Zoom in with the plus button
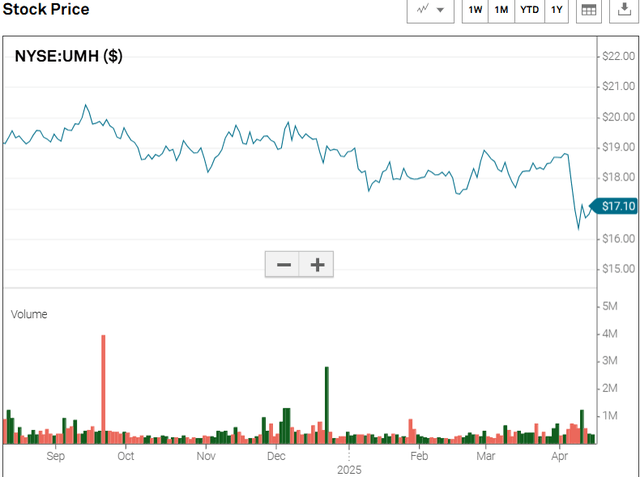Screen dimensions: 640x477 pos(317,264)
